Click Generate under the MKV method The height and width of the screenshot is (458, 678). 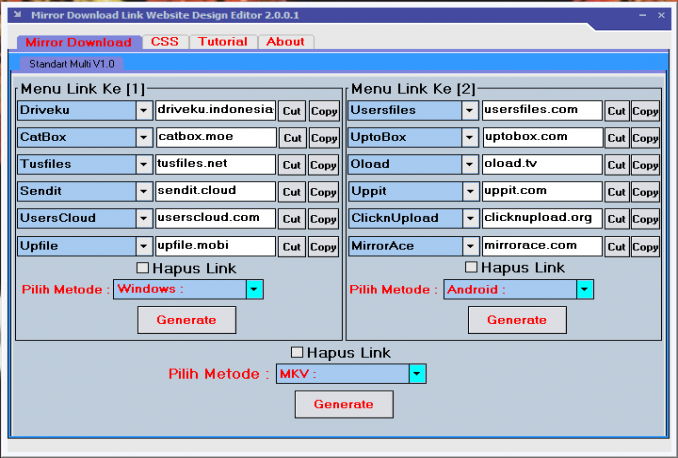click(x=343, y=404)
